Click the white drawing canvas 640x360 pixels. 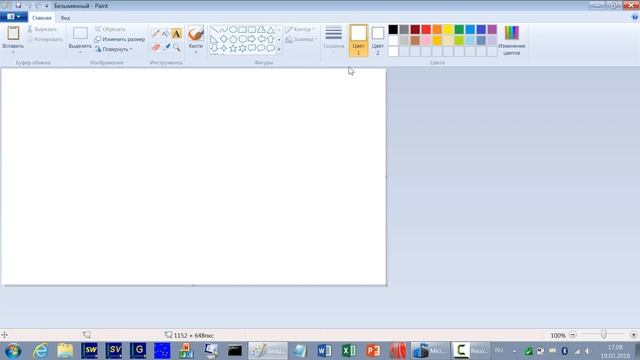click(x=193, y=177)
